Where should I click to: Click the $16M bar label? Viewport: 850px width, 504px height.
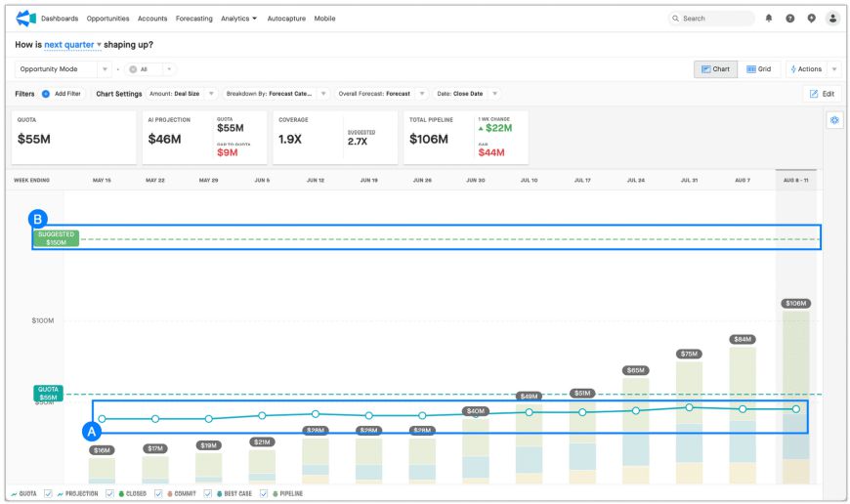102,450
